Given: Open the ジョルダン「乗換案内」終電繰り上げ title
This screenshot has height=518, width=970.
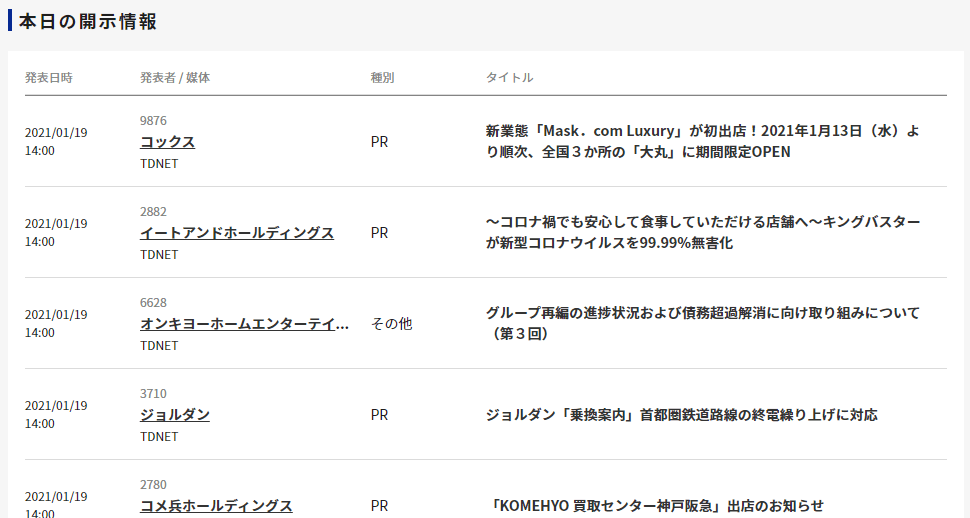Looking at the screenshot, I should point(681,415).
